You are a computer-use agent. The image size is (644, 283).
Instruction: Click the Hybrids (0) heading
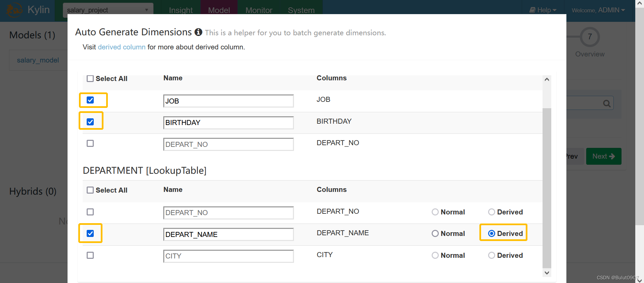(x=33, y=191)
